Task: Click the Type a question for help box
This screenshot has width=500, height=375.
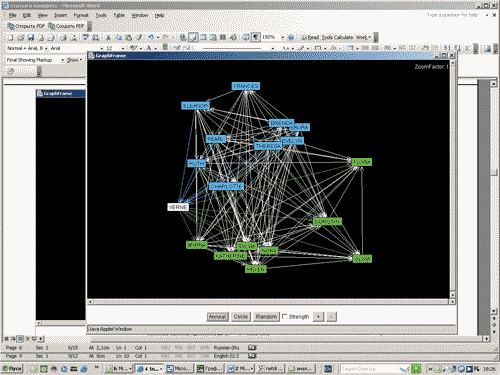Action: [455, 15]
